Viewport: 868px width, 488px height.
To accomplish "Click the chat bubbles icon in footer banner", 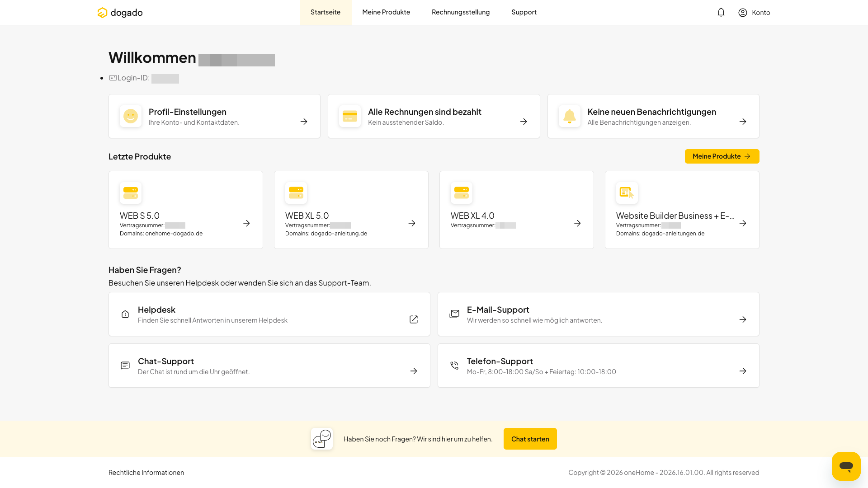I will coord(322,439).
